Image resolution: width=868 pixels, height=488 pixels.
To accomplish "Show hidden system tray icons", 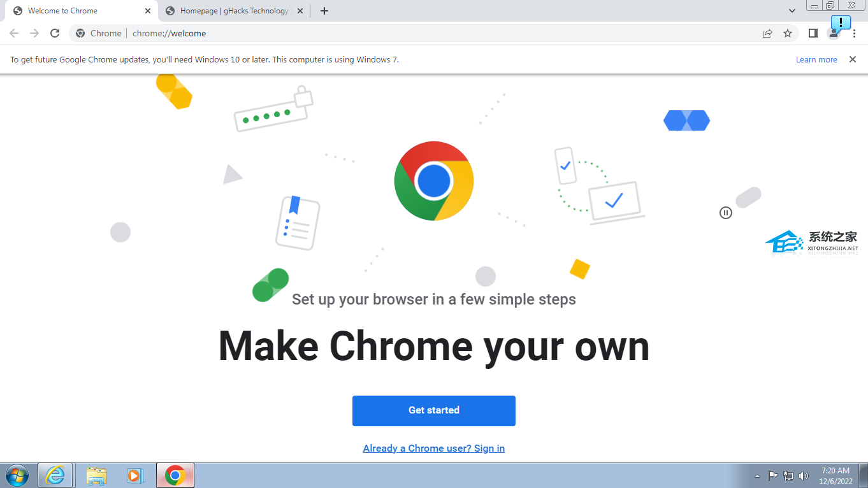I will pos(757,475).
